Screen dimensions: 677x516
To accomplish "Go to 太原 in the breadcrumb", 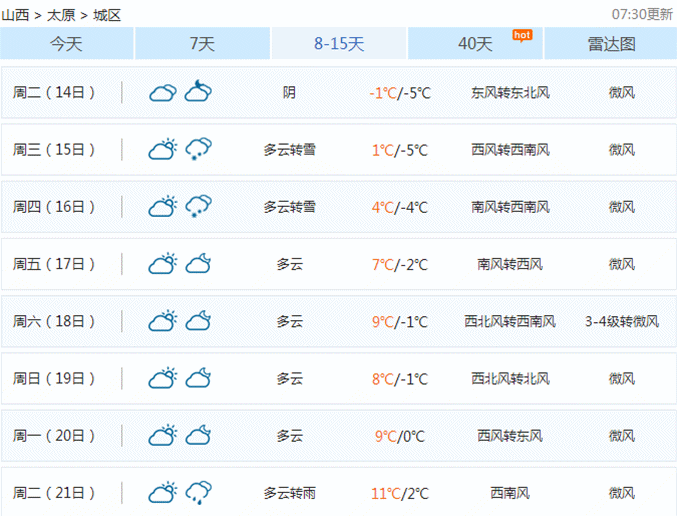I will (x=61, y=15).
